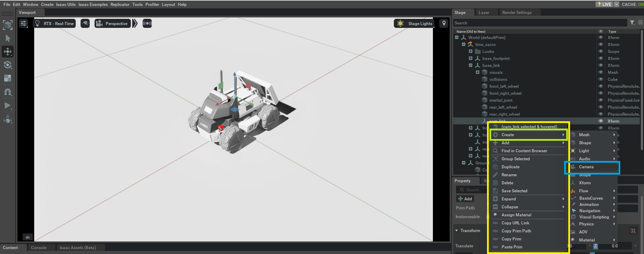Click the Add button in Property panel
The width and height of the screenshot is (644, 254).
click(465, 199)
